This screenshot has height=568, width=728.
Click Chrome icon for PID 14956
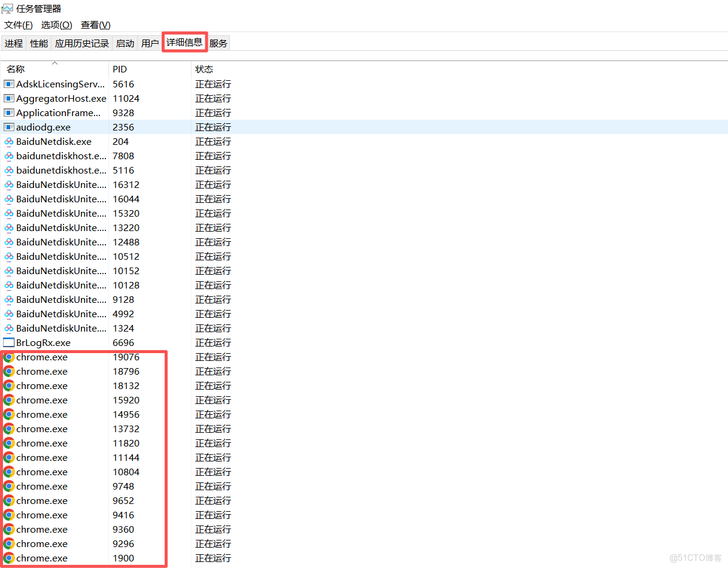point(9,415)
